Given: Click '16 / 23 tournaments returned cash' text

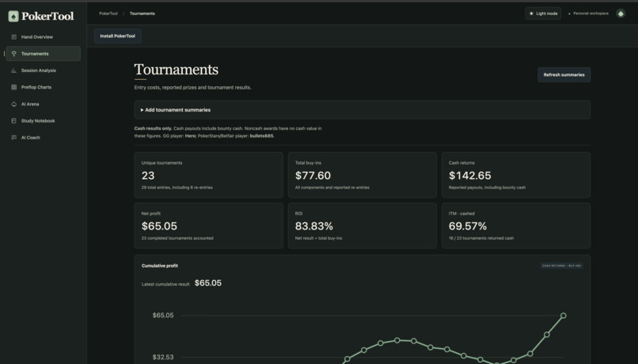Looking at the screenshot, I should [481, 238].
